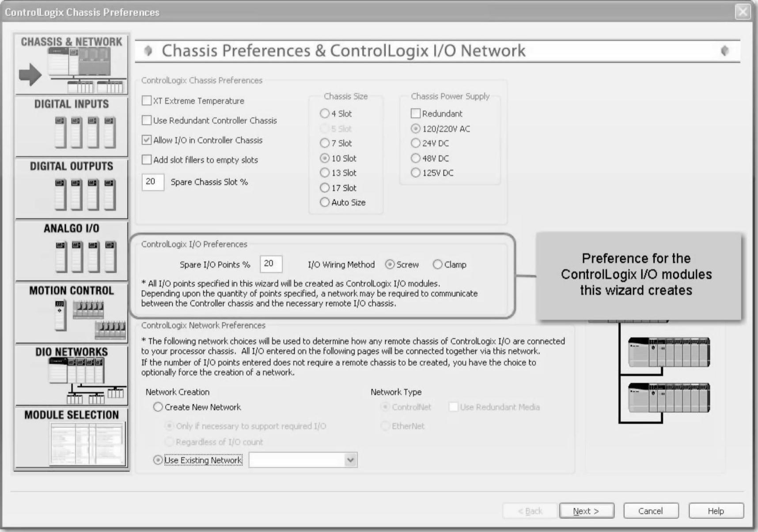Switch to the DIO Networks page
The height and width of the screenshot is (532, 758).
click(72, 375)
